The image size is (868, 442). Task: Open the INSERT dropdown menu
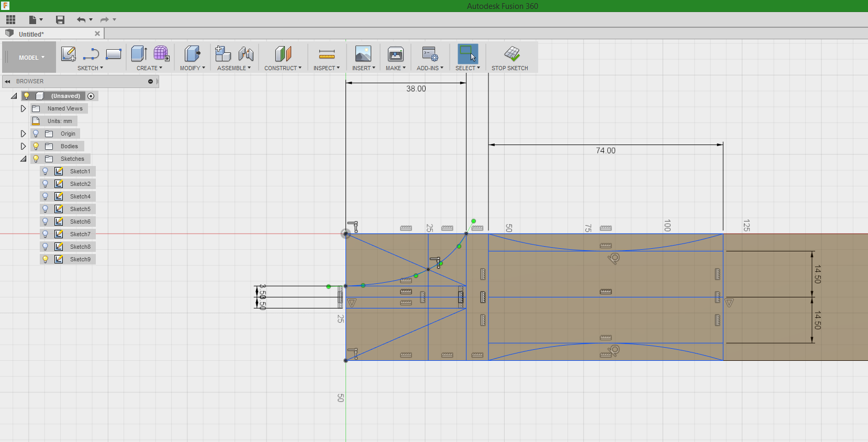click(363, 68)
